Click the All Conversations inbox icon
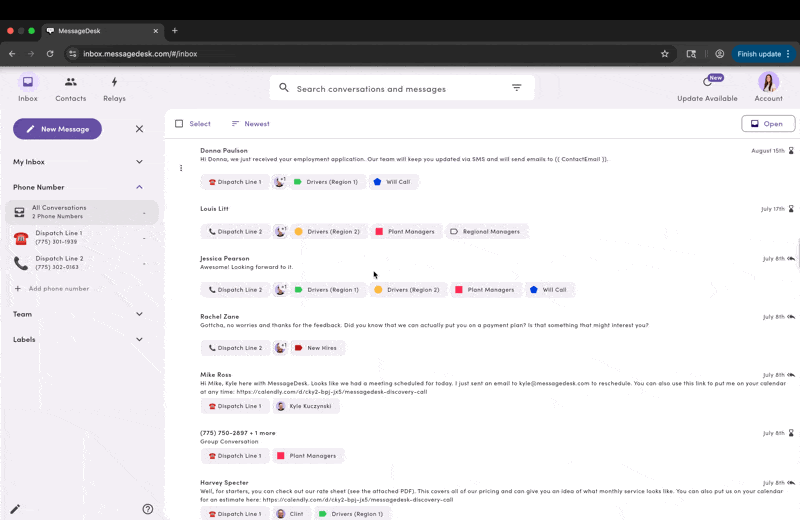800x520 pixels. tap(19, 212)
